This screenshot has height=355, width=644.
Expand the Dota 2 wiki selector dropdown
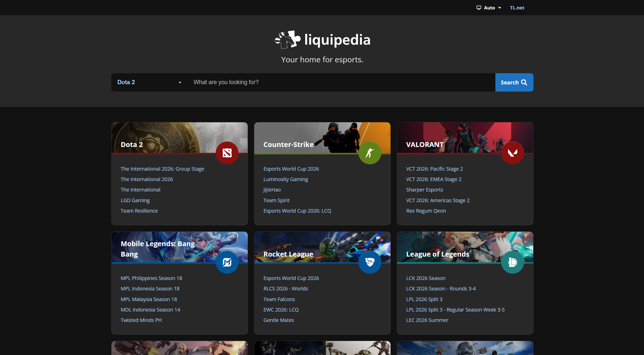pos(149,82)
